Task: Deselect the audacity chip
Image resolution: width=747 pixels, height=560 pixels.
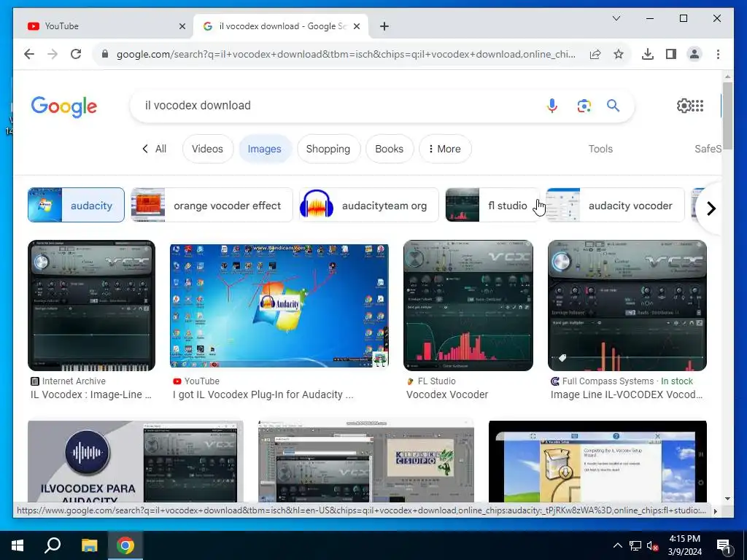Action: [x=76, y=205]
